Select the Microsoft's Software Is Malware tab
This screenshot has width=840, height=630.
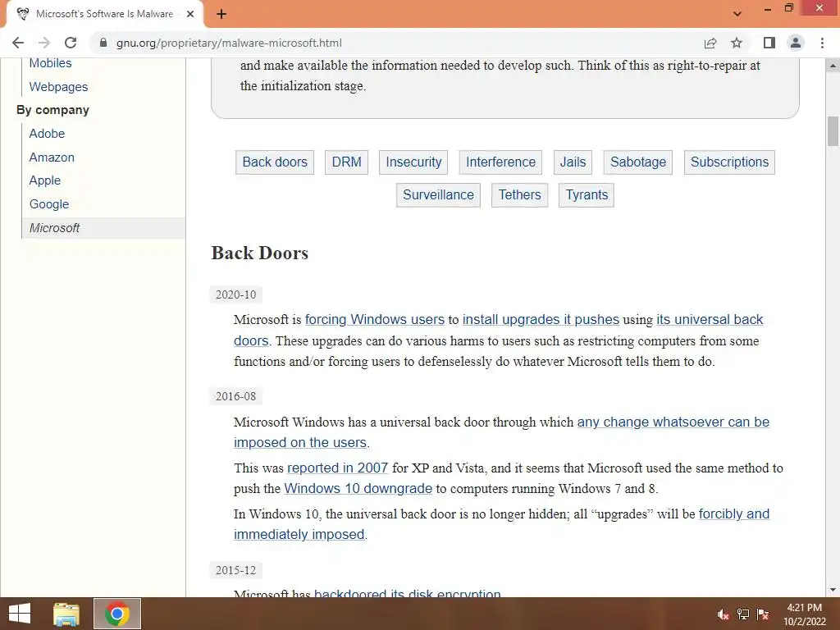point(104,14)
